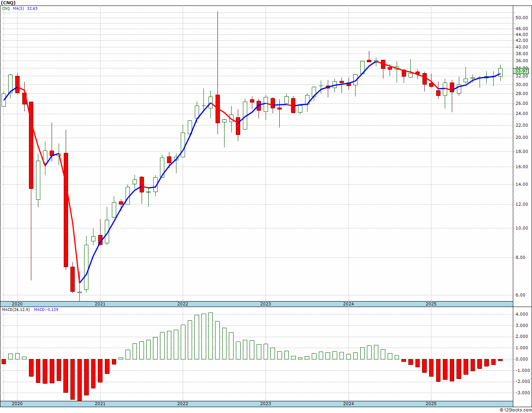532x413 pixels.
Task: Click 2022 on the price chart time axis
Action: [x=183, y=304]
